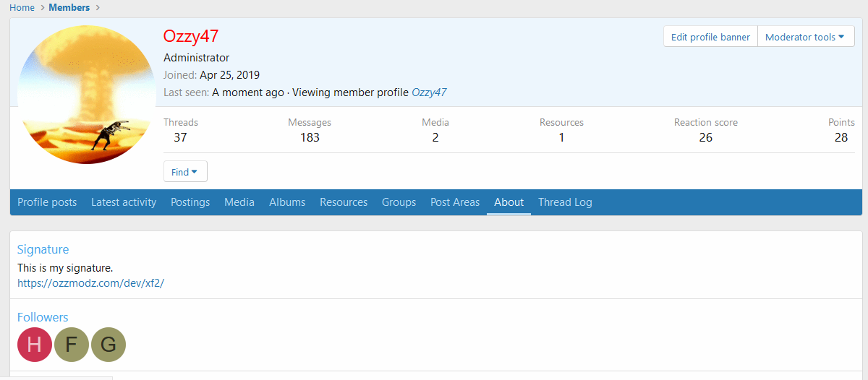
Task: Click the Ozzy47 link in last seen
Action: [x=429, y=92]
